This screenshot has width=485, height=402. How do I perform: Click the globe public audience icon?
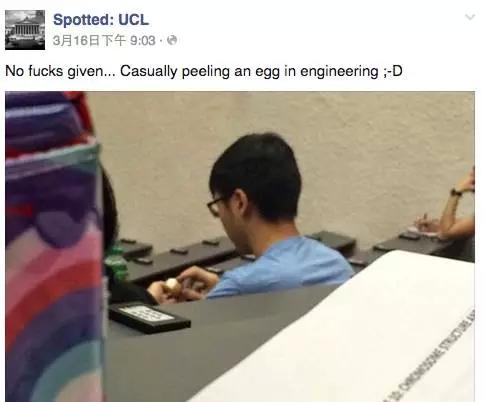coord(172,40)
